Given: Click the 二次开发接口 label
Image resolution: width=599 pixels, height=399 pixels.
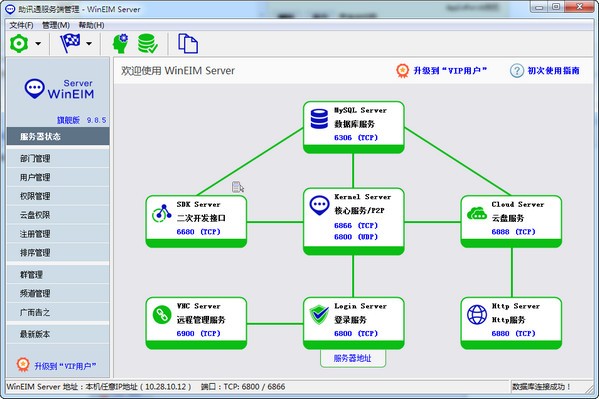Looking at the screenshot, I should pyautogui.click(x=201, y=218).
